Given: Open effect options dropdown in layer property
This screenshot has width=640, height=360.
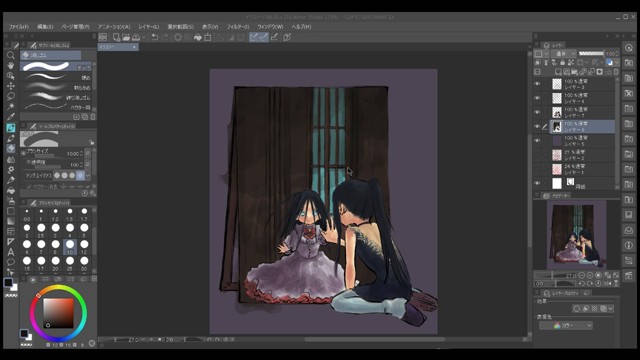Looking at the screenshot, I should pos(611,309).
